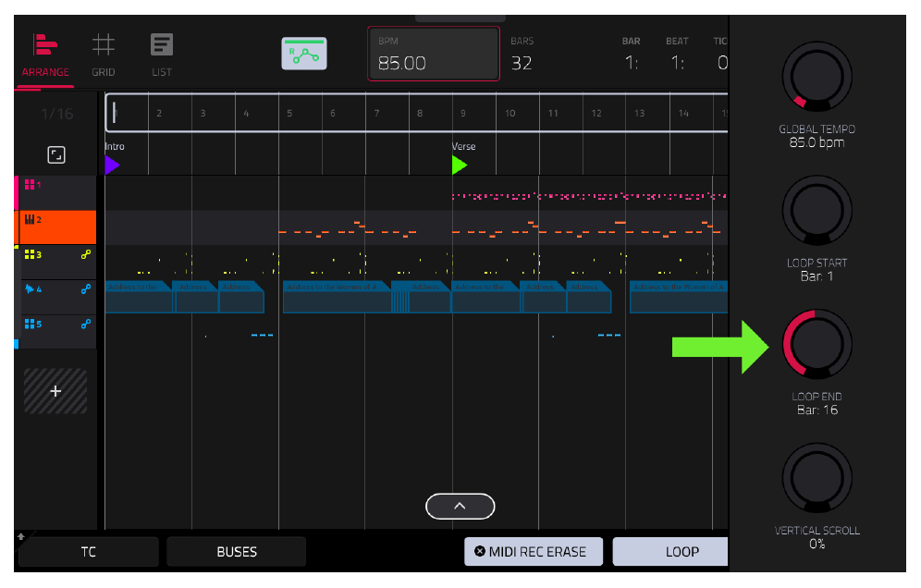
Task: Select the Bars value 32
Action: (x=522, y=63)
